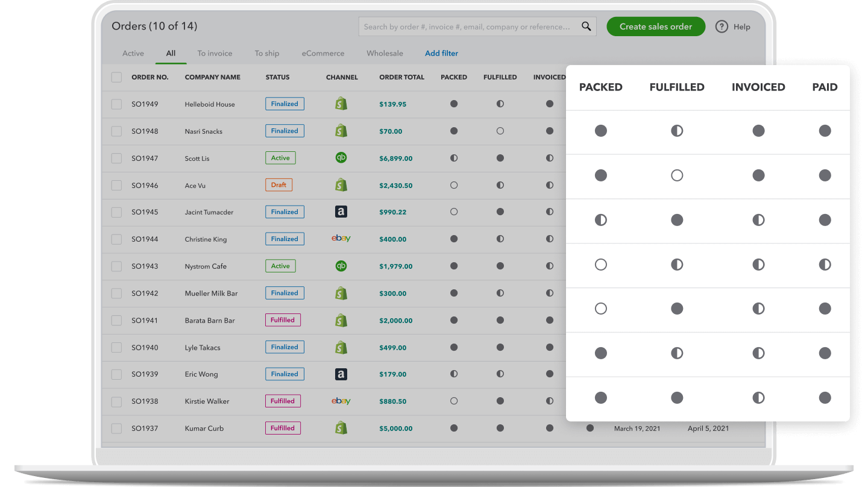Screen dimensions: 868x487
Task: Click the Finalized status badge for SO1948
Action: [285, 131]
